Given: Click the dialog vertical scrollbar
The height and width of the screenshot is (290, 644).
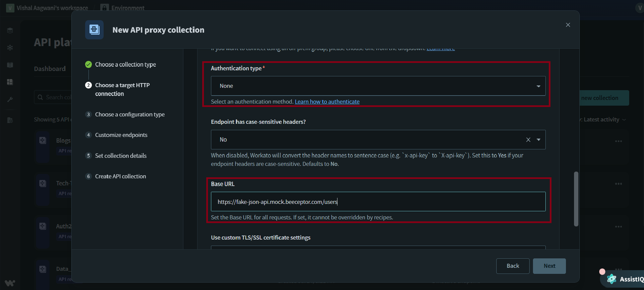Looking at the screenshot, I should [576, 199].
